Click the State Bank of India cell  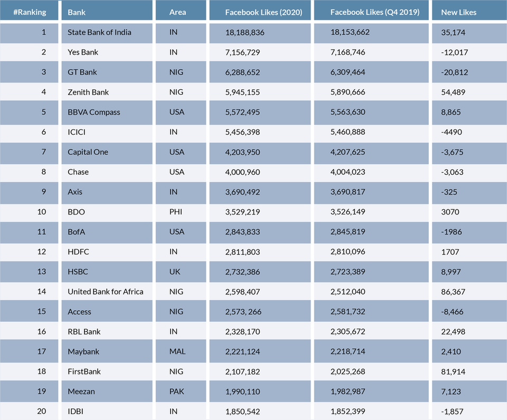pyautogui.click(x=99, y=32)
